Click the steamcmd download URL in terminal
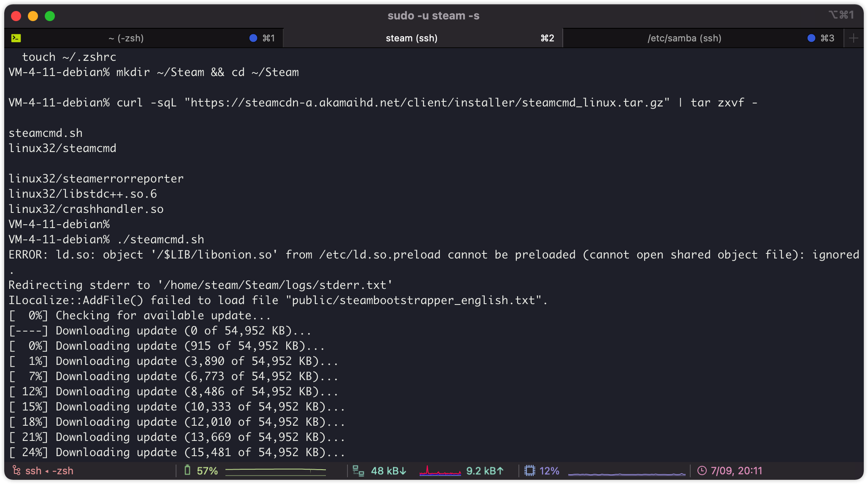 pyautogui.click(x=427, y=103)
